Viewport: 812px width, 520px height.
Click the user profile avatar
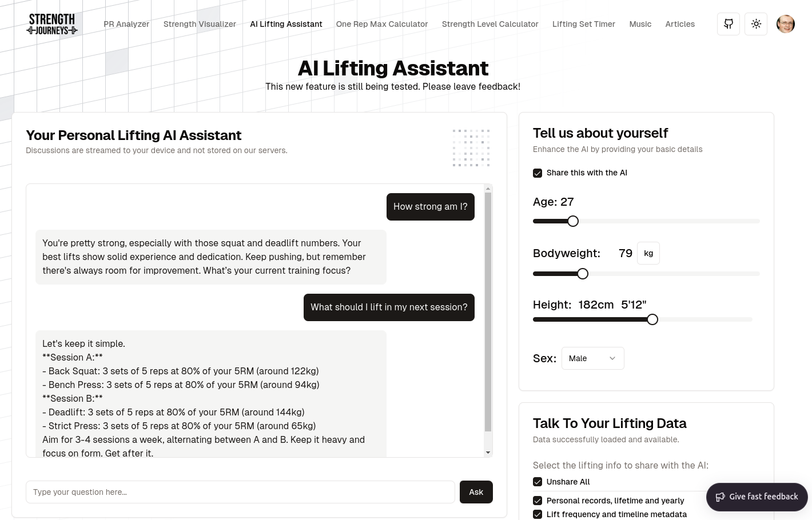point(785,24)
